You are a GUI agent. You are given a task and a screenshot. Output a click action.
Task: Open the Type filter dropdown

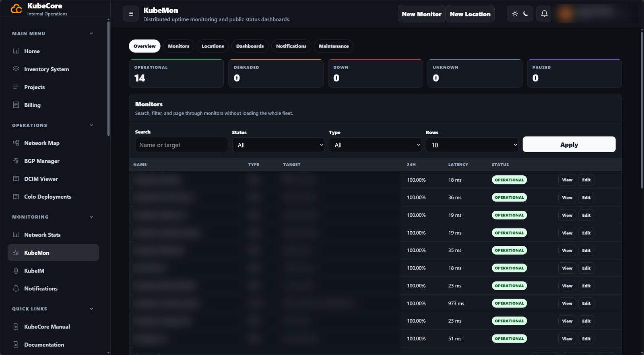click(x=376, y=145)
